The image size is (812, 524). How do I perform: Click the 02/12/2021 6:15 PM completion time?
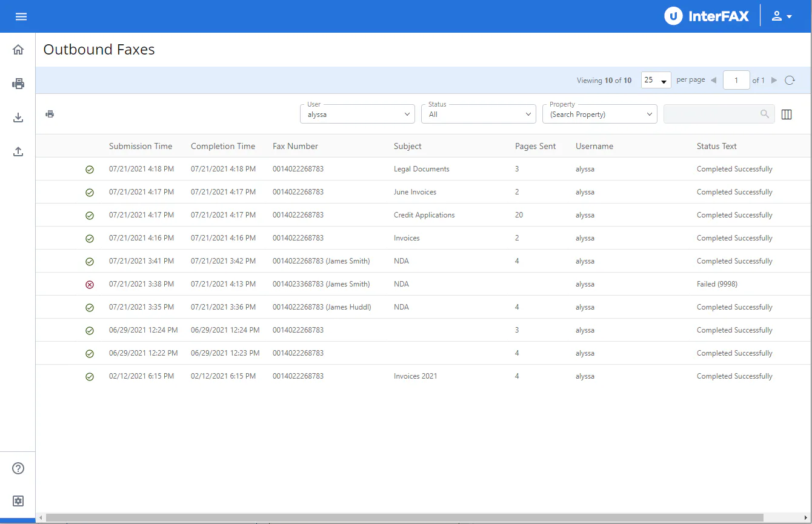(223, 376)
